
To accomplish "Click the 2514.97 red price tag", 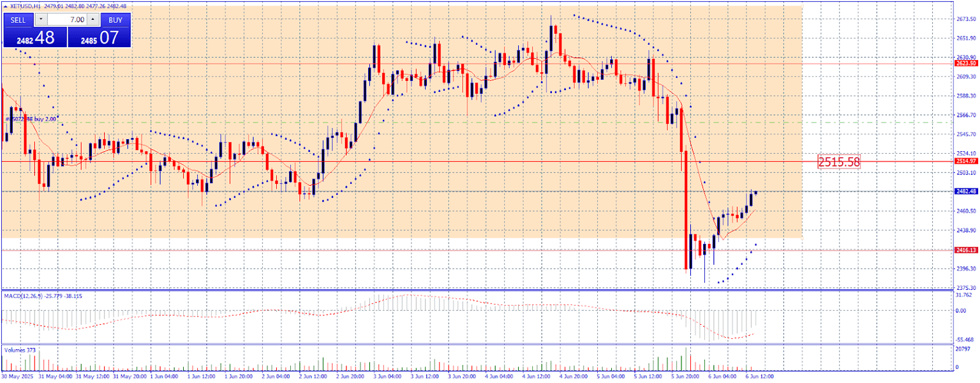I will pyautogui.click(x=966, y=161).
